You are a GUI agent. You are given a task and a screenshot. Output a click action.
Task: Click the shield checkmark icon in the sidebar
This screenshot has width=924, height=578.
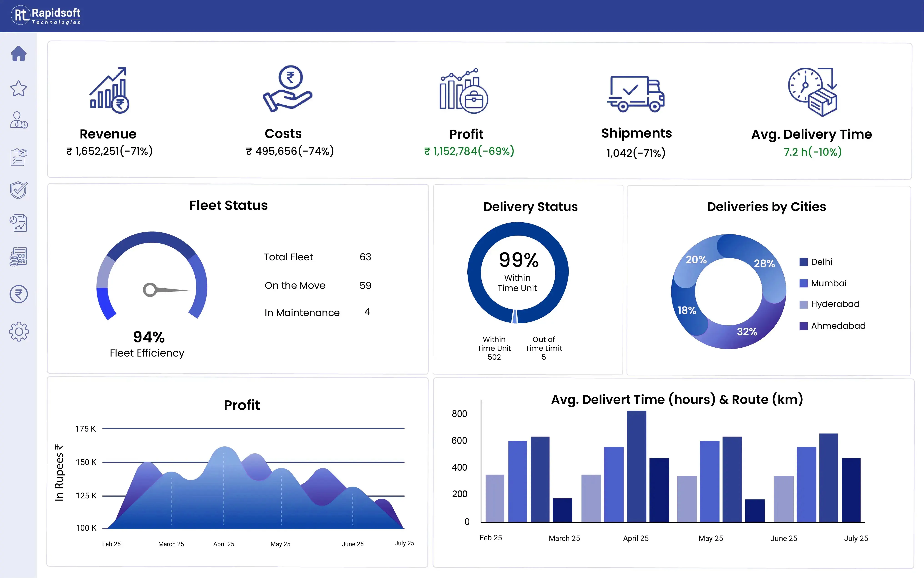pos(18,190)
